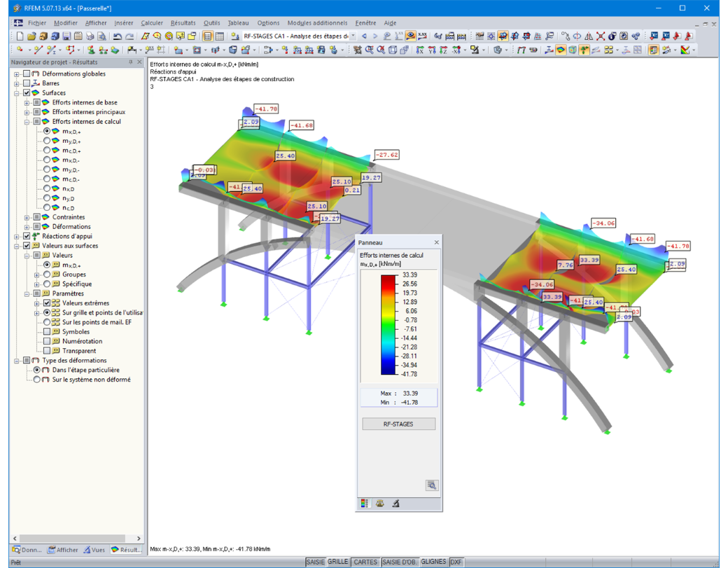Click the mirror tool icon

pos(588,36)
